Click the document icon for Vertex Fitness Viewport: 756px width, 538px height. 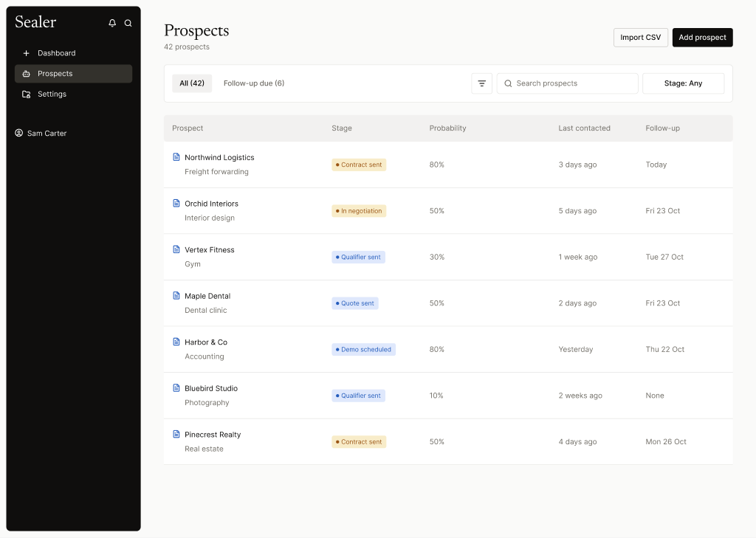(176, 249)
